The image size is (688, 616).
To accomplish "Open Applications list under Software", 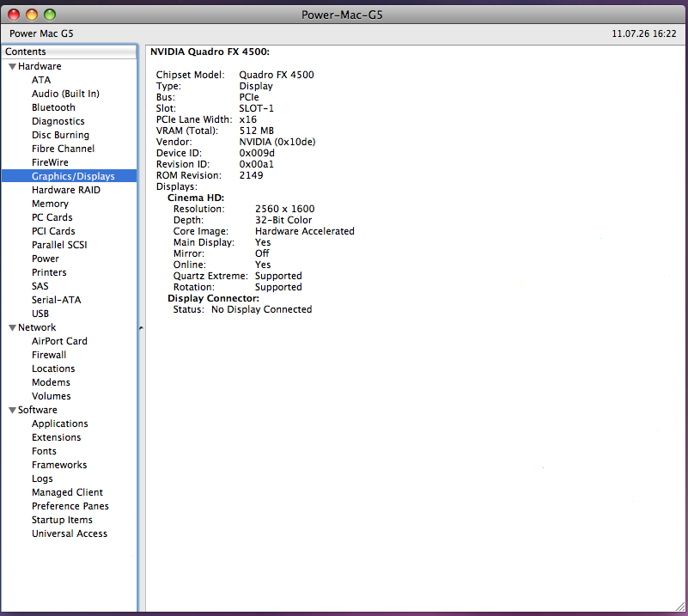I will 59,424.
